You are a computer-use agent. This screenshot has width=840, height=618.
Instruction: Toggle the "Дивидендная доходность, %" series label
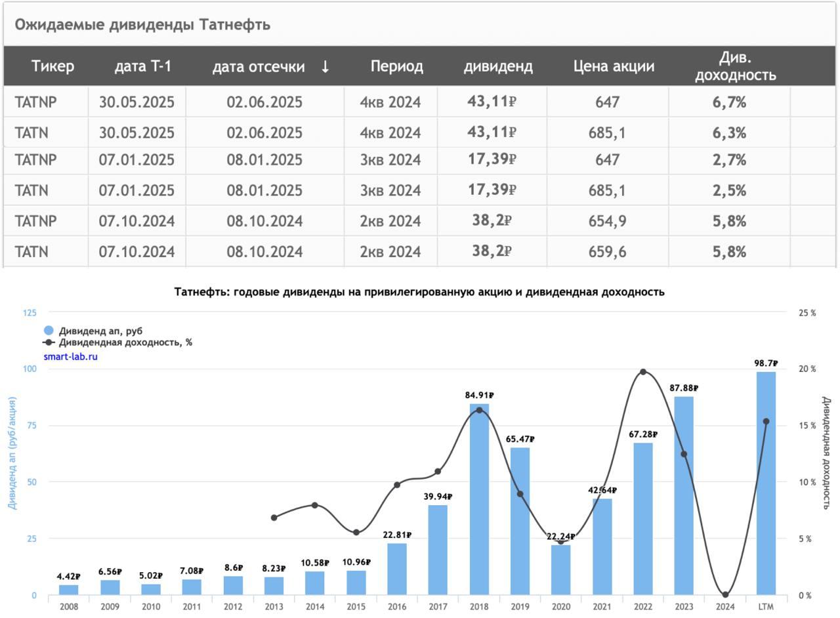coord(125,342)
